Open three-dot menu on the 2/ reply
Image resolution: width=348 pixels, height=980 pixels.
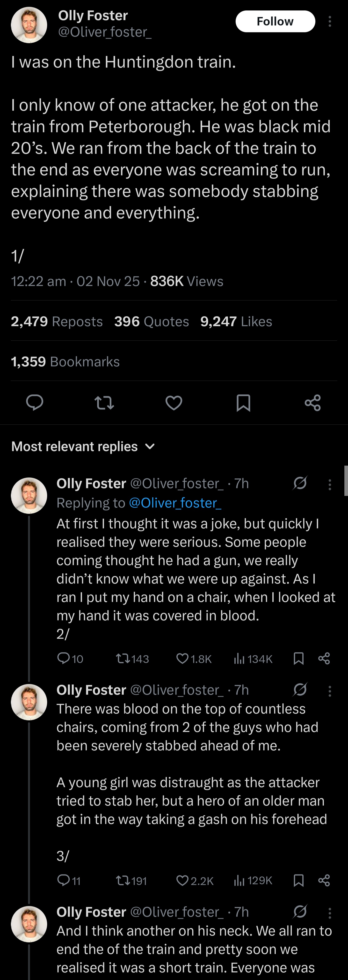point(330,484)
